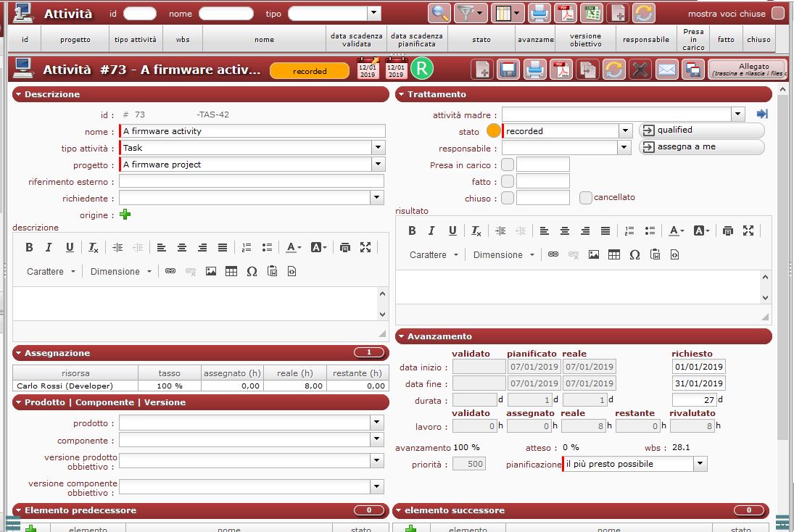Collapse the Avanzamento section

coord(401,336)
